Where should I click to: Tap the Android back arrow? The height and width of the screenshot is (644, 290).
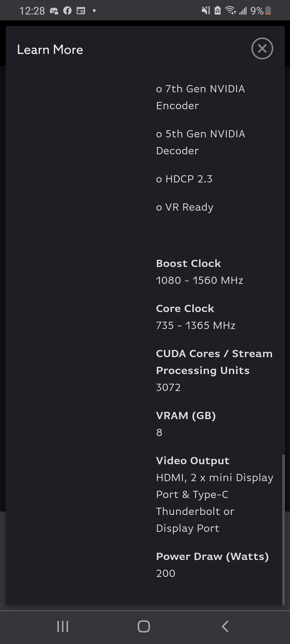(225, 627)
